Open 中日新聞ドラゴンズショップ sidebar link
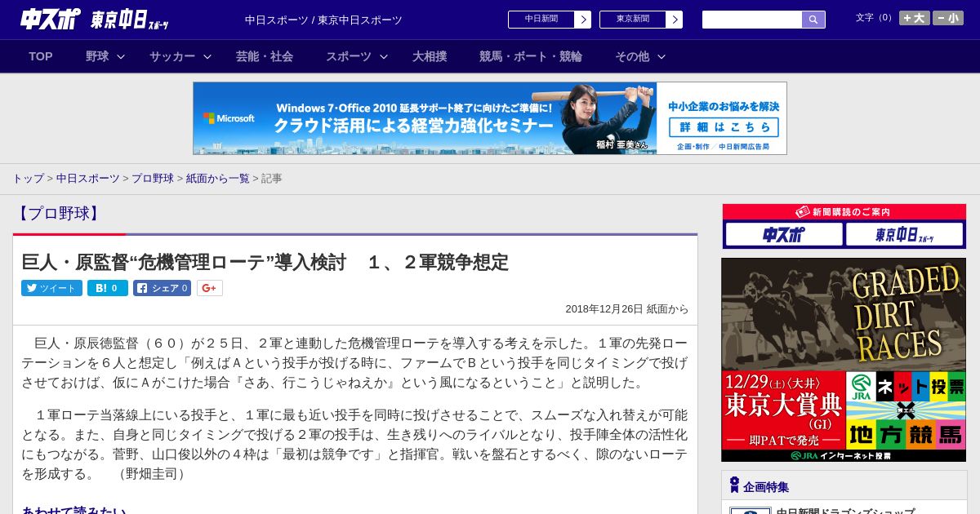 tap(845, 512)
